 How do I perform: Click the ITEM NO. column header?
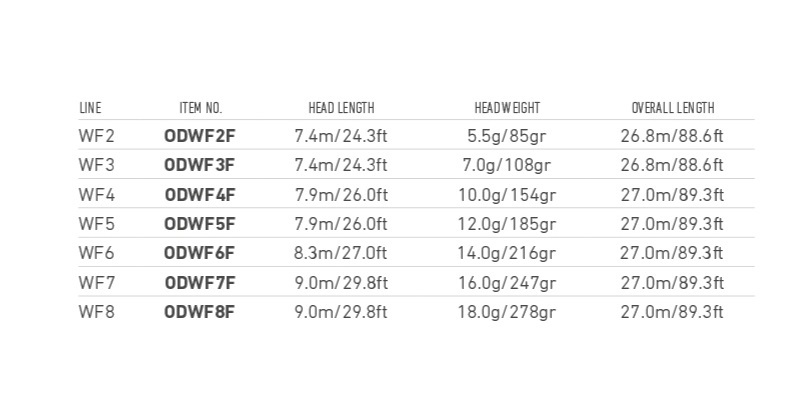(201, 108)
